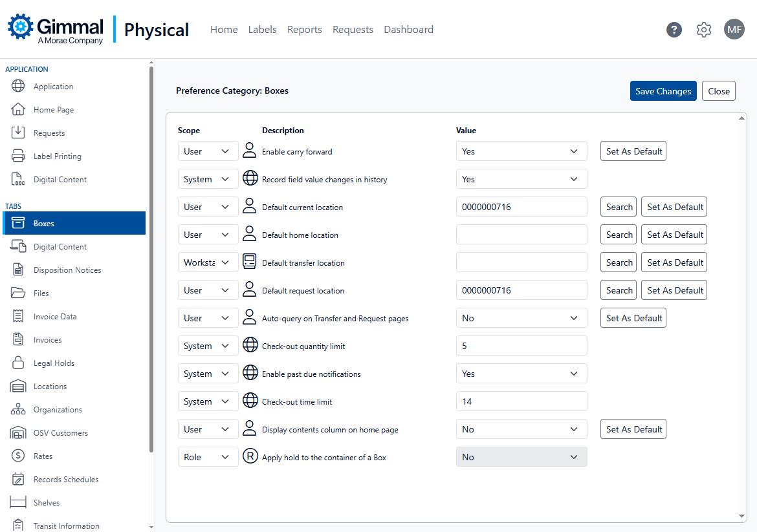
Task: Click the Save Changes button
Action: tap(663, 91)
